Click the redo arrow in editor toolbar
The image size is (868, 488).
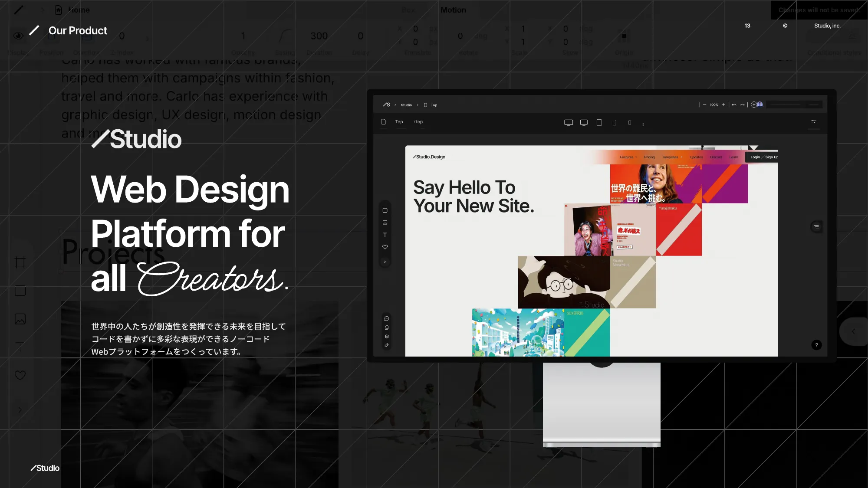(742, 105)
